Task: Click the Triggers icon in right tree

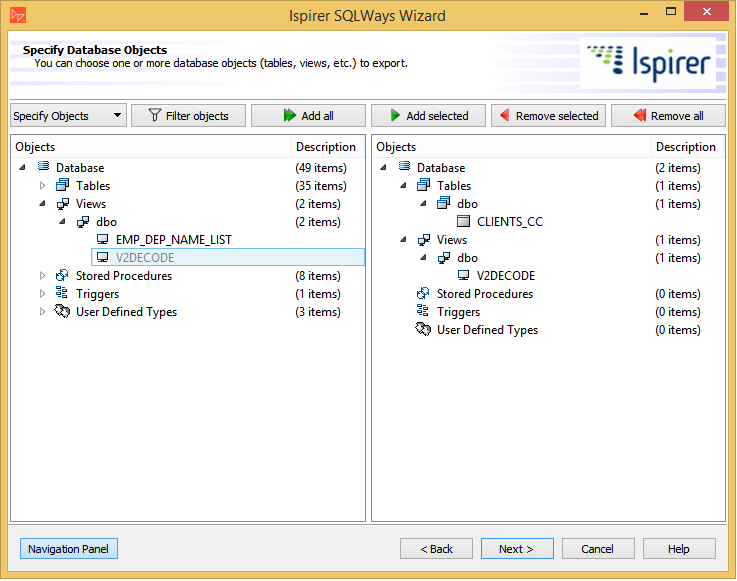Action: pos(423,311)
